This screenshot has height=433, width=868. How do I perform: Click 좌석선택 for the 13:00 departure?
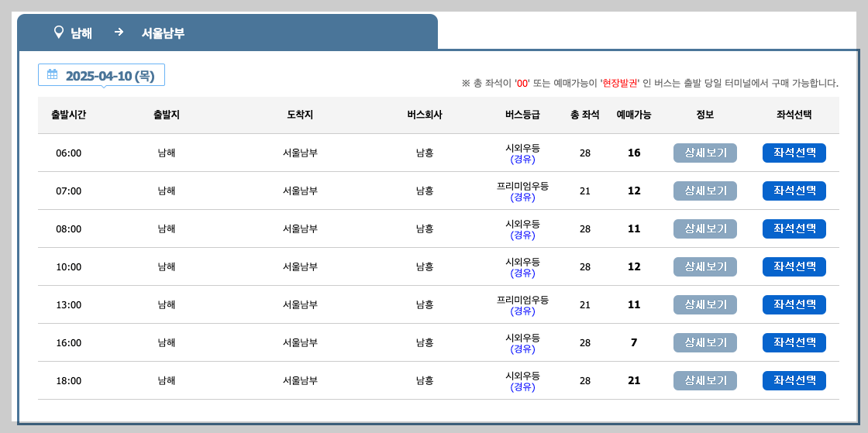coord(794,304)
